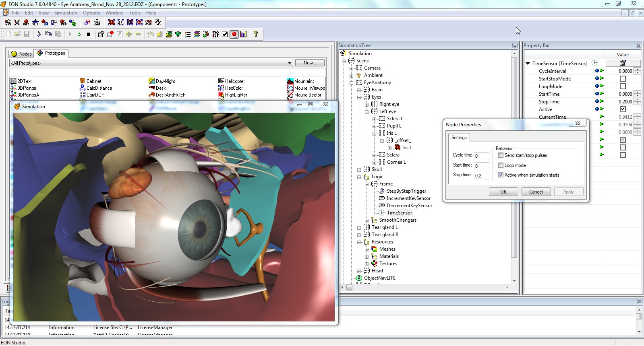
Task: Switch to the Nodes tab
Action: (21, 54)
